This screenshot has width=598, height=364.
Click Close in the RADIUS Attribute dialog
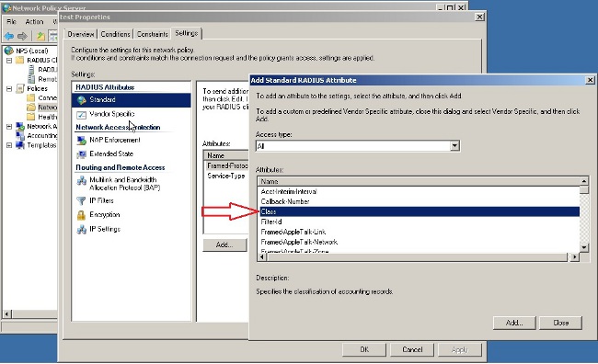(560, 323)
